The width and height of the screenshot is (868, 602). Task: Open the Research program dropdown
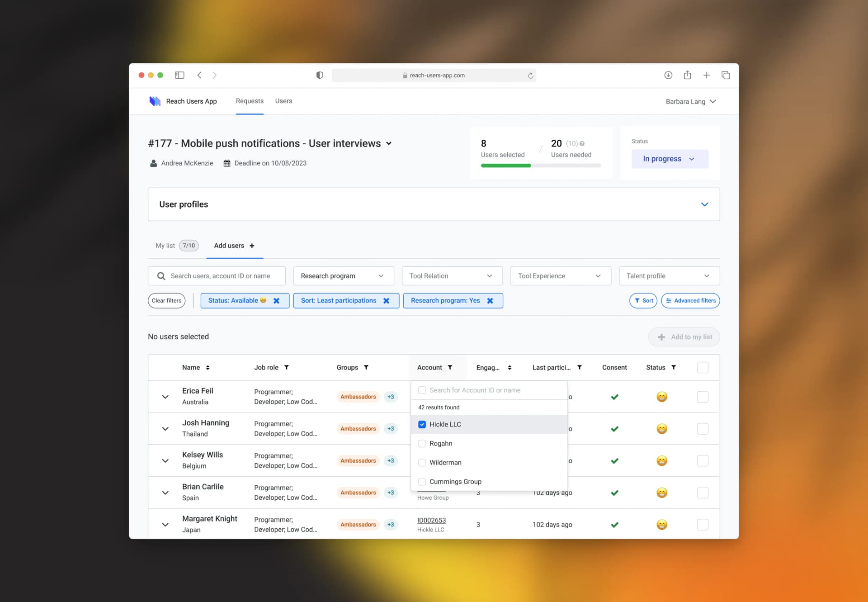[x=344, y=276]
